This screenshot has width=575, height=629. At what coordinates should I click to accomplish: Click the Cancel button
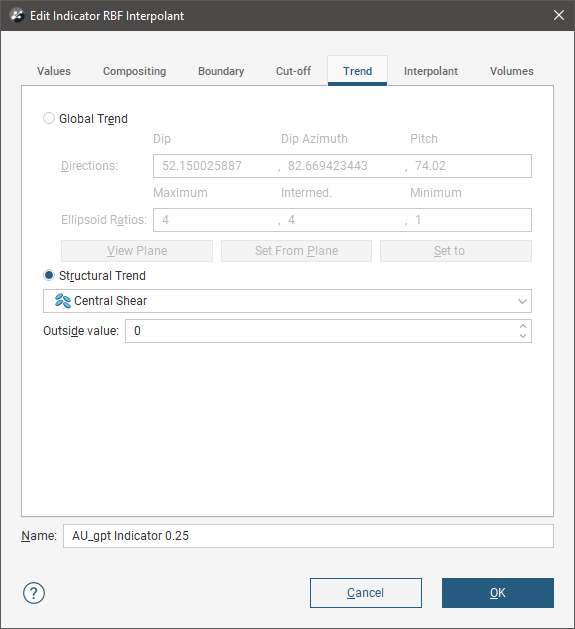point(366,593)
